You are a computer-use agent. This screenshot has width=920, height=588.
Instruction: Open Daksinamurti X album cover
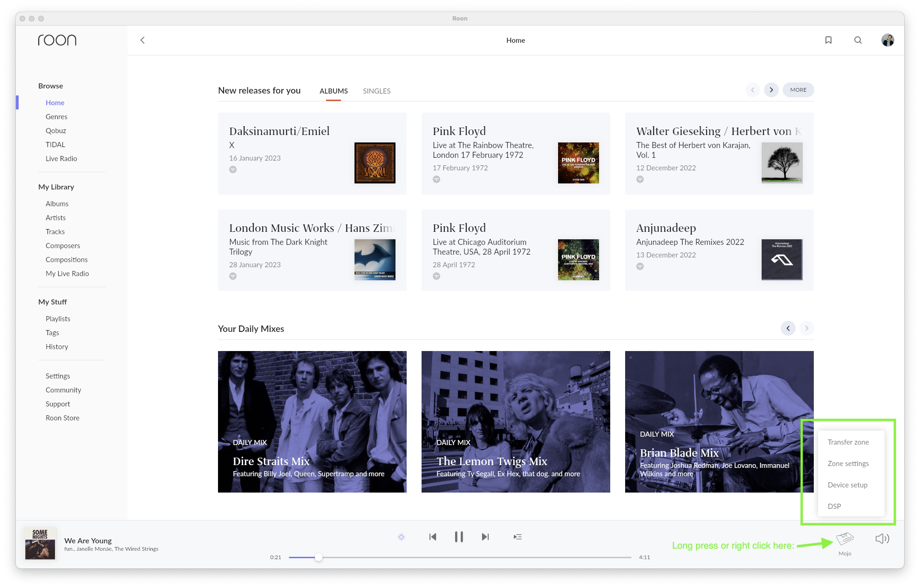375,163
